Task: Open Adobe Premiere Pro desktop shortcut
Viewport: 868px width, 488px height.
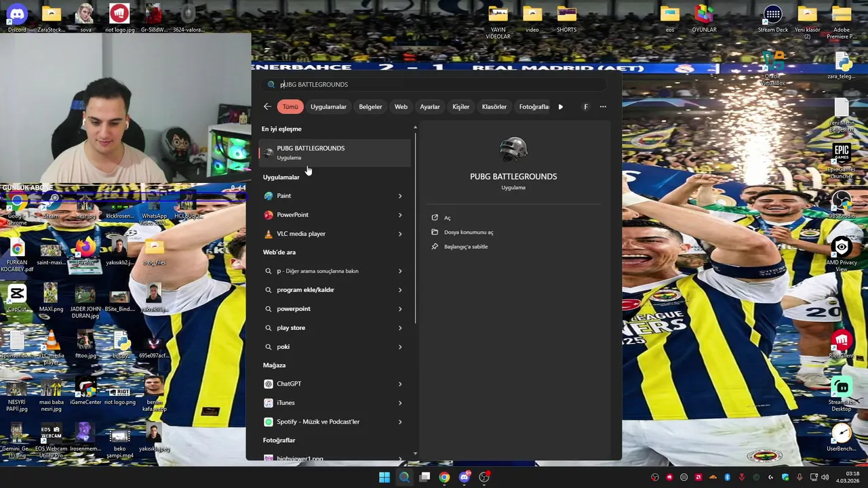Action: (x=842, y=22)
